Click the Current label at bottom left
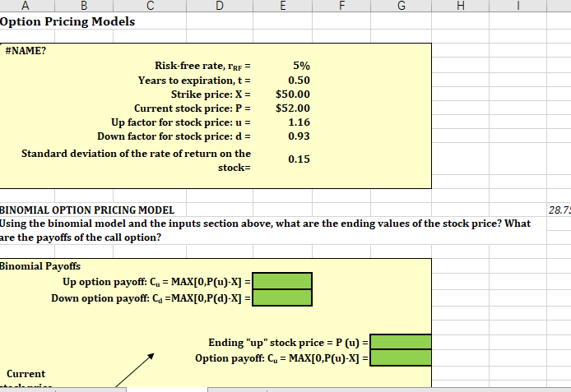Viewport: 571px width, 392px height. pyautogui.click(x=26, y=374)
